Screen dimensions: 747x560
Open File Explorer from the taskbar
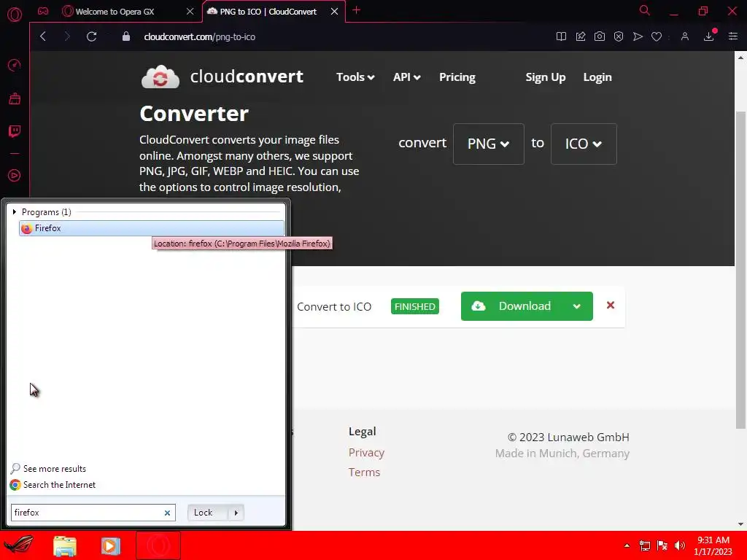pyautogui.click(x=65, y=545)
